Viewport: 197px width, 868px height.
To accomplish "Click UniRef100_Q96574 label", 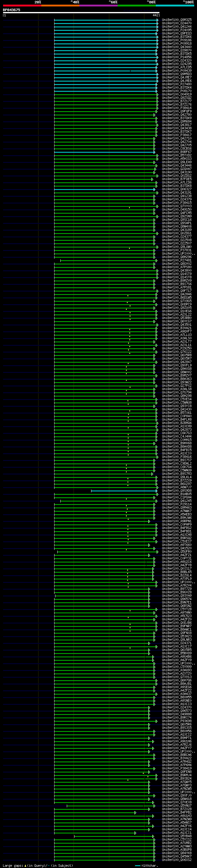I will 177,599.
